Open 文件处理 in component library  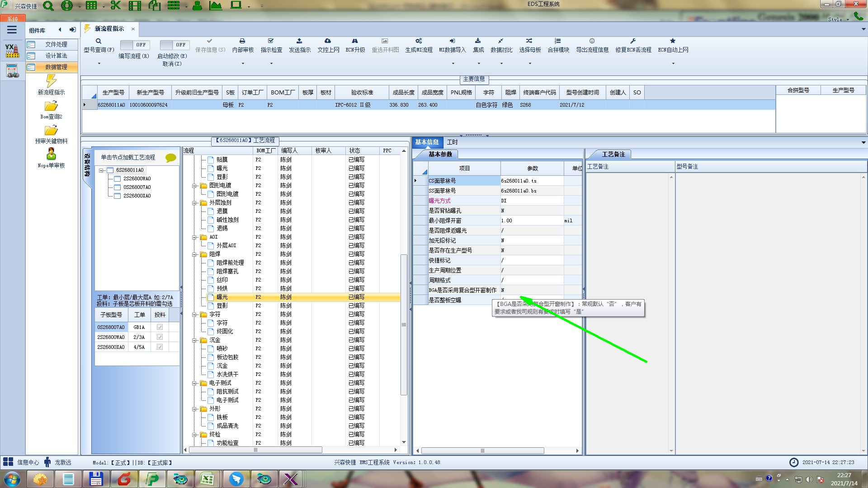[52, 44]
